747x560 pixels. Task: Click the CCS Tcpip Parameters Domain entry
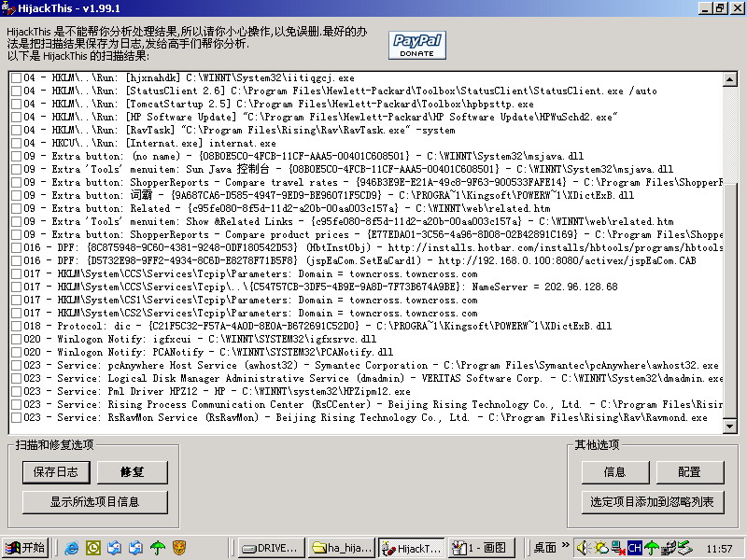(x=250, y=273)
